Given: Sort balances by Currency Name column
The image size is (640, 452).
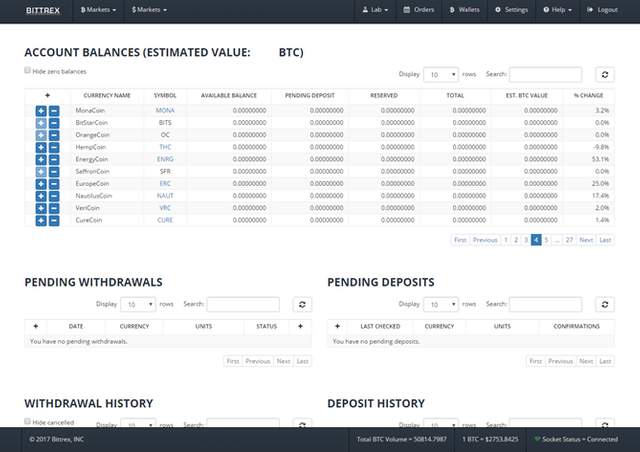Looking at the screenshot, I should pyautogui.click(x=107, y=96).
